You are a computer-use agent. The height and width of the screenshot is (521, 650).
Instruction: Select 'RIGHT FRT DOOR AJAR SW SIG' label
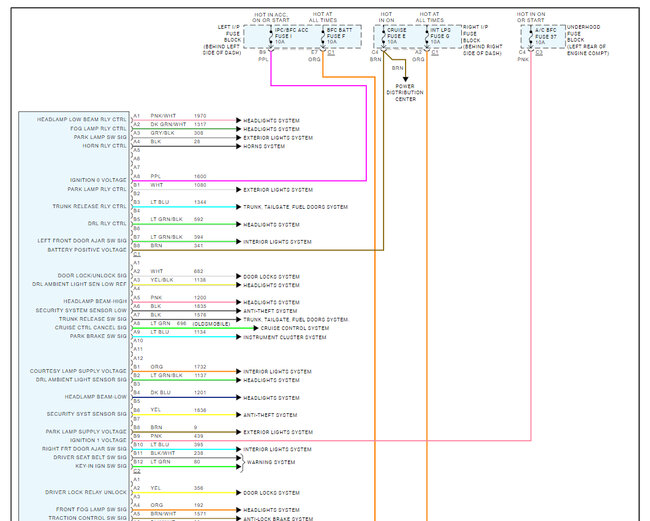tap(84, 449)
